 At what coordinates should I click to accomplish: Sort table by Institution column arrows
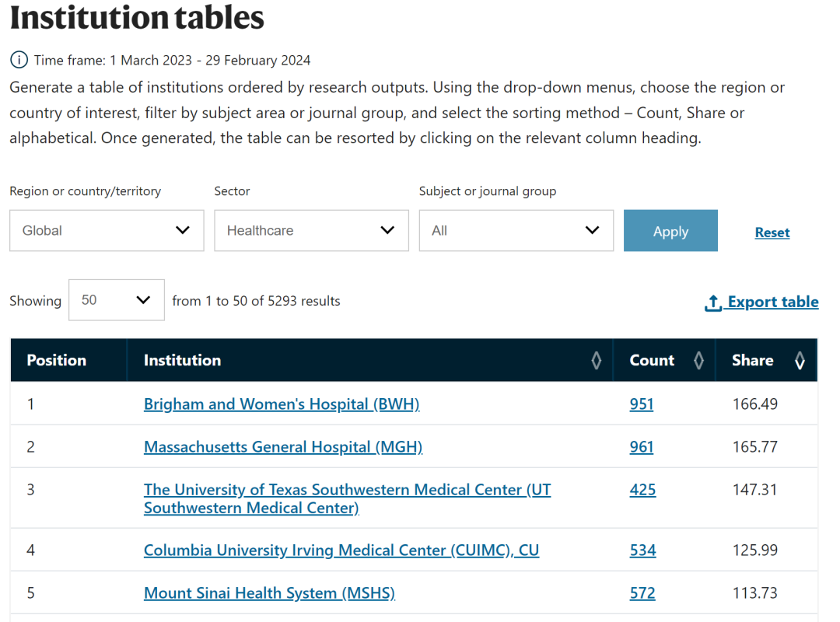tap(597, 360)
